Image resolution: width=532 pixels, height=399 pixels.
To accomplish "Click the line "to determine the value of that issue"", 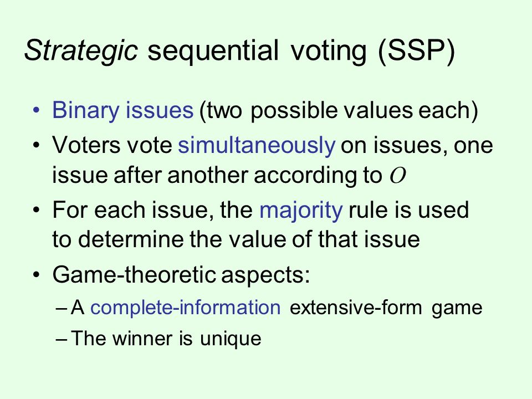I will pyautogui.click(x=236, y=239).
